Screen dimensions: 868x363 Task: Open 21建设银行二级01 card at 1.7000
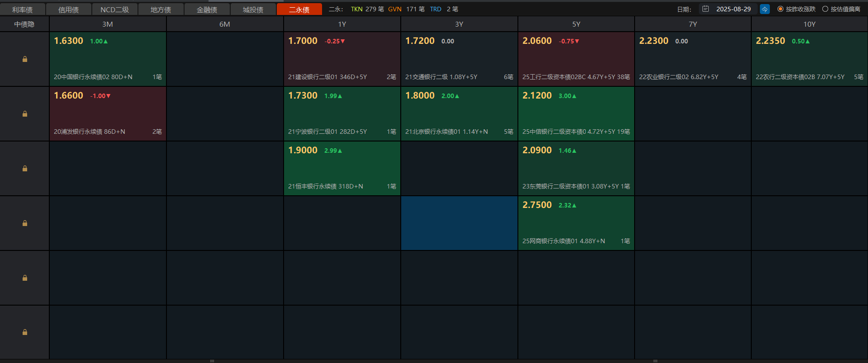(342, 59)
